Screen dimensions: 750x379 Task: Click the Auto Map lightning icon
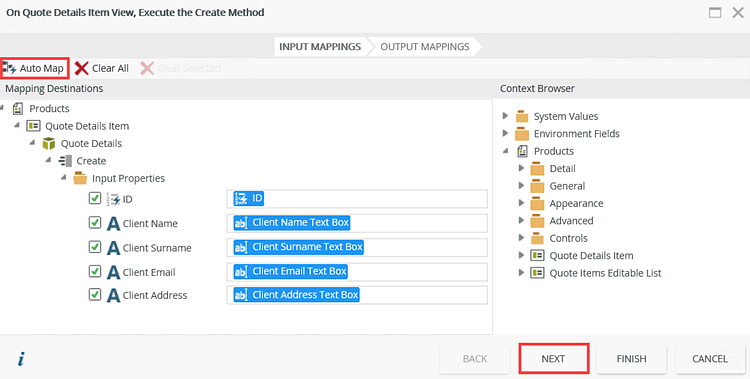[10, 68]
